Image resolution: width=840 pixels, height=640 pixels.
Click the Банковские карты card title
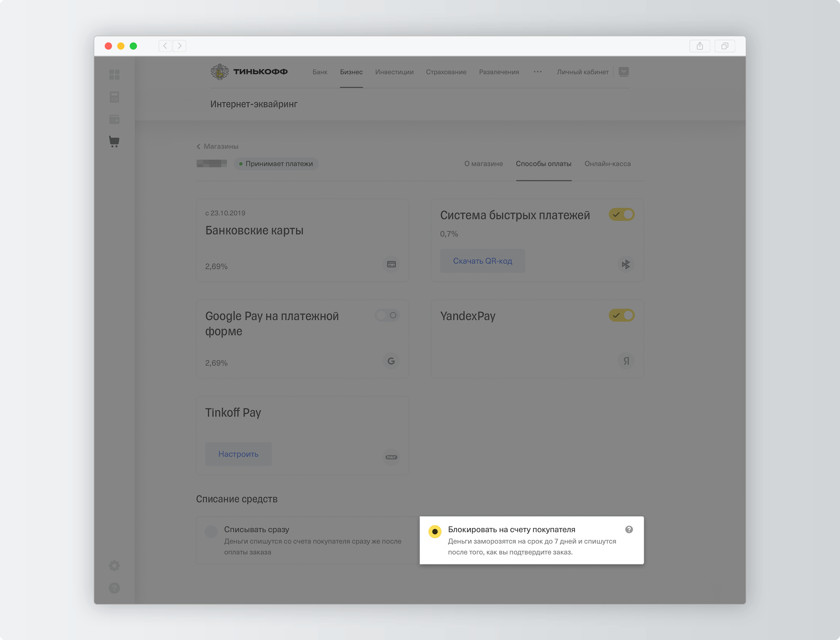tap(254, 230)
